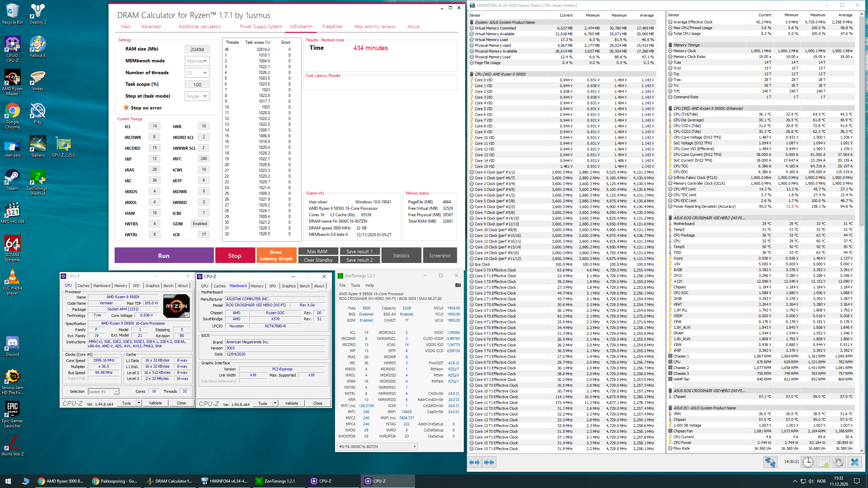
Task: Open MEMbench mode dropdown
Action: 197,61
